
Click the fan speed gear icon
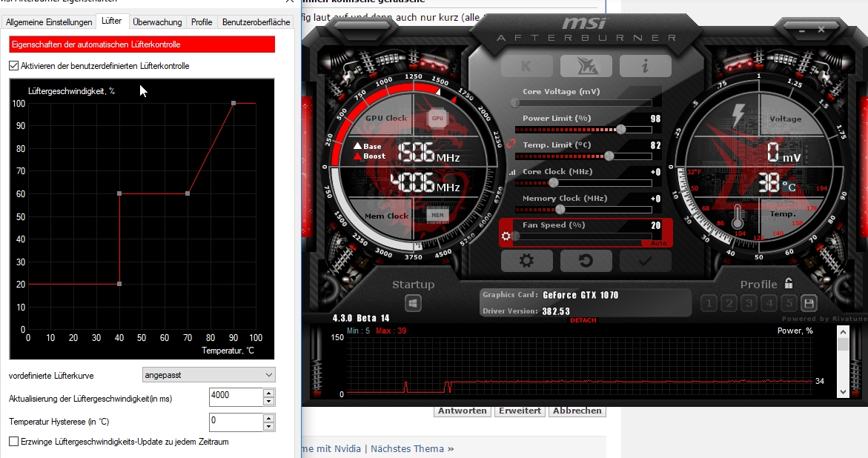(x=506, y=236)
